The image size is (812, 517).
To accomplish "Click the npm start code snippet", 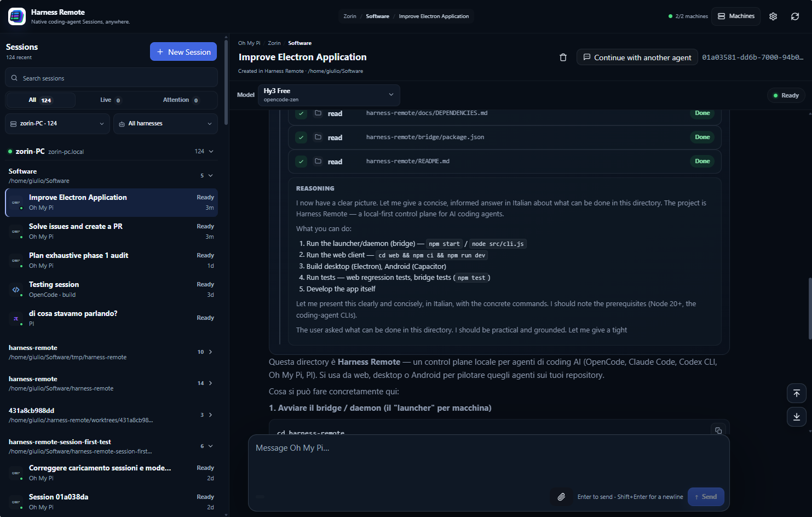I will pos(444,244).
